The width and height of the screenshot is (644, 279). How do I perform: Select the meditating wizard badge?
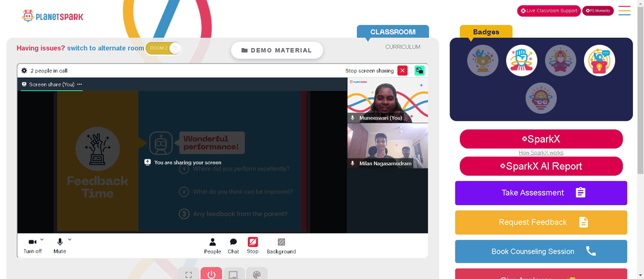coord(561,60)
